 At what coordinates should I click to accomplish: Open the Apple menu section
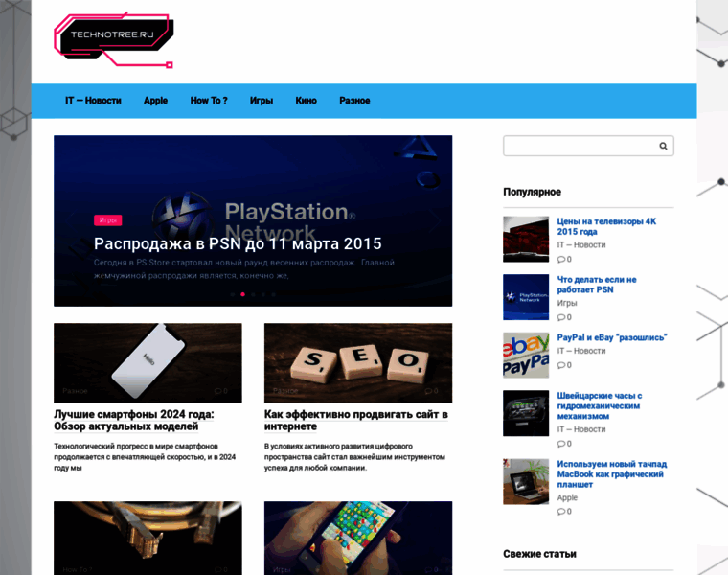155,101
